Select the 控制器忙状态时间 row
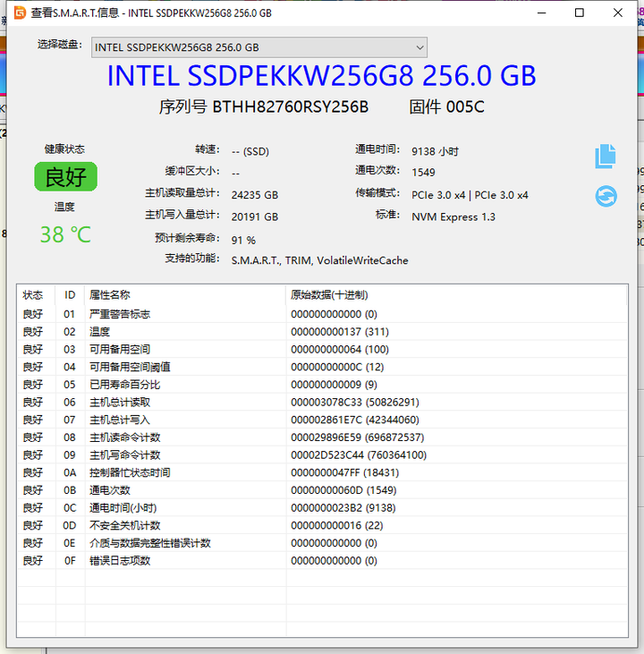This screenshot has height=654, width=644. pyautogui.click(x=322, y=472)
